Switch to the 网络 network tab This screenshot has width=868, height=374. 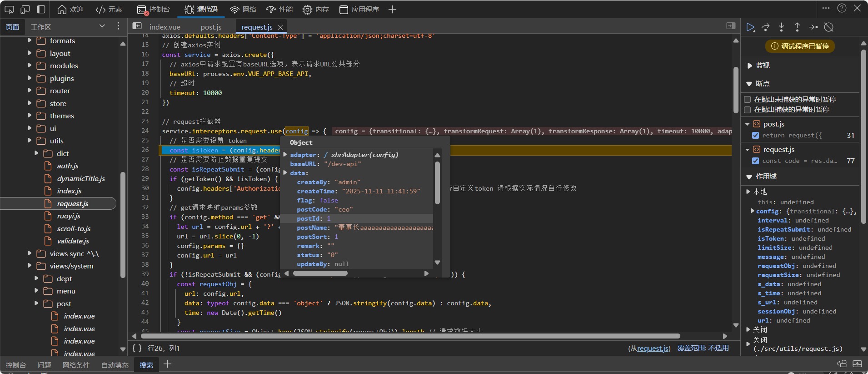[243, 9]
